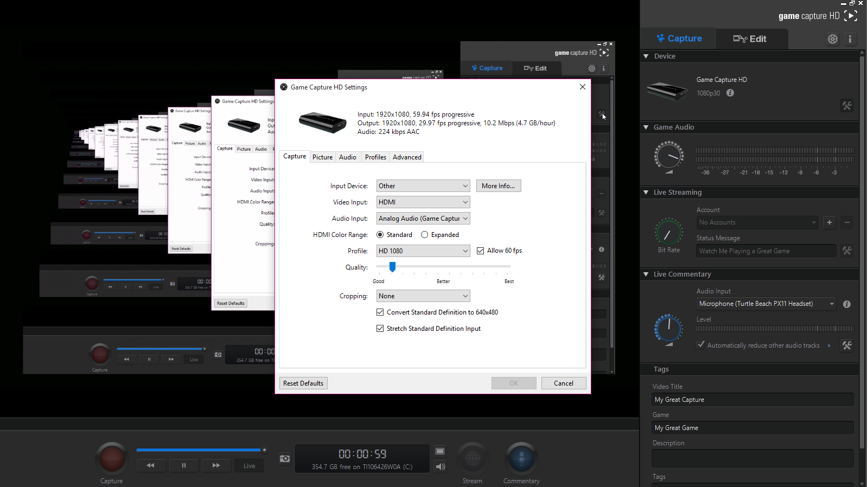Open the Picture tab

pos(322,157)
